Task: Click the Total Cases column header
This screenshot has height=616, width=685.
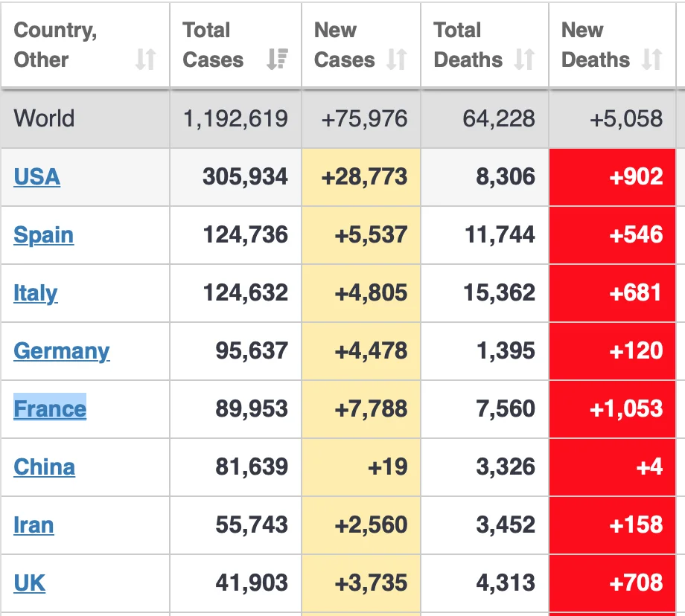Action: coord(213,45)
